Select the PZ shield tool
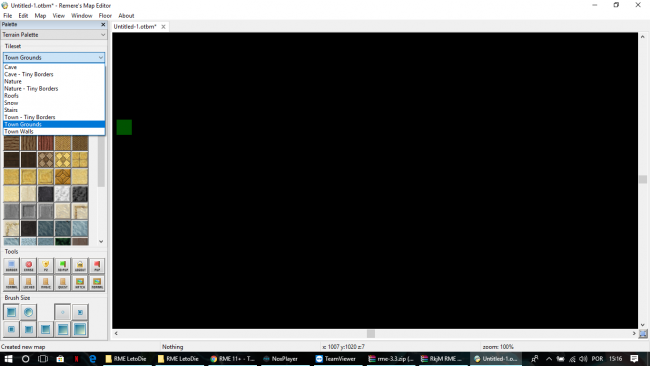This screenshot has width=650, height=366. (46, 266)
